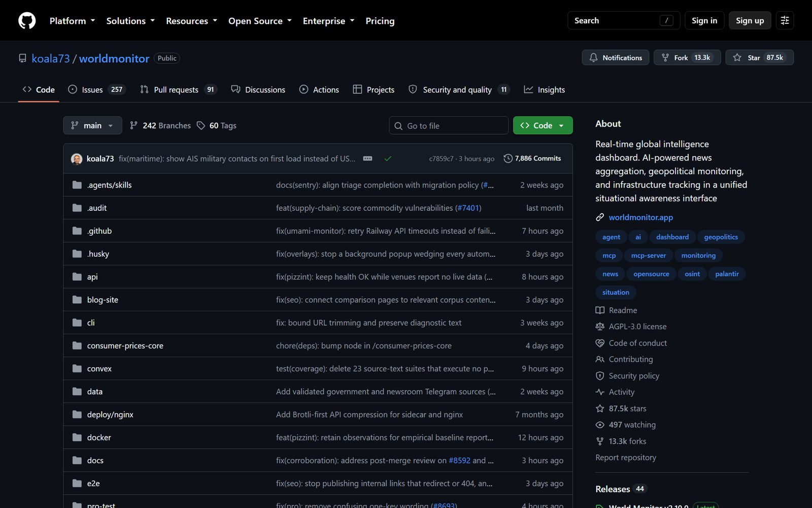This screenshot has width=812, height=508.
Task: Click the docs folder icon
Action: (77, 460)
